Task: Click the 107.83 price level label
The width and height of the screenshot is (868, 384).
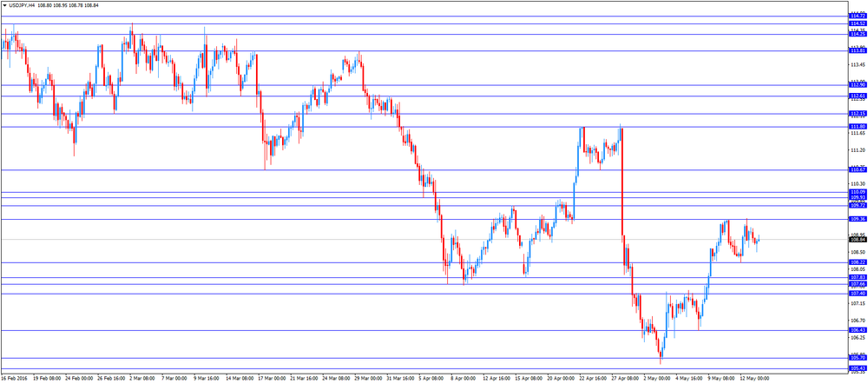Action: pyautogui.click(x=858, y=278)
